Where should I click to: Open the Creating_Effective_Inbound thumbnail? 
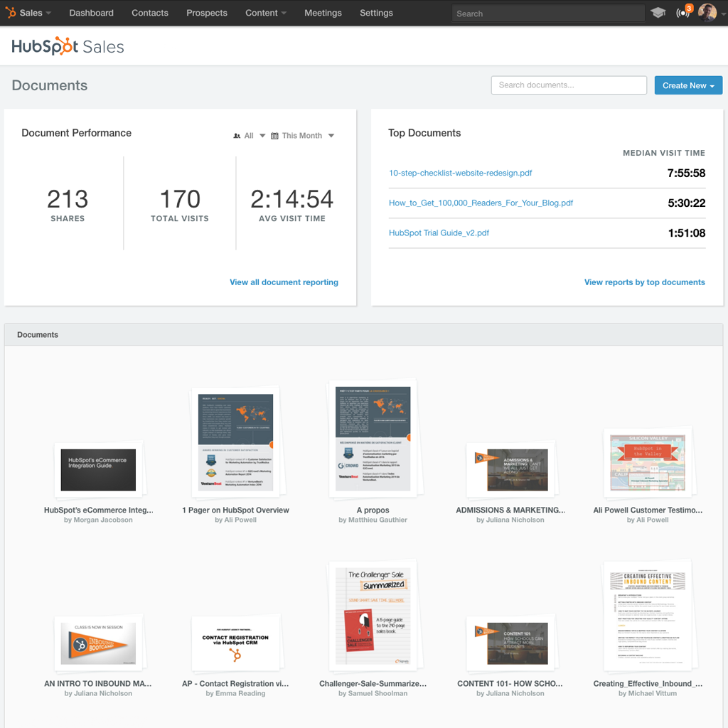pos(648,616)
